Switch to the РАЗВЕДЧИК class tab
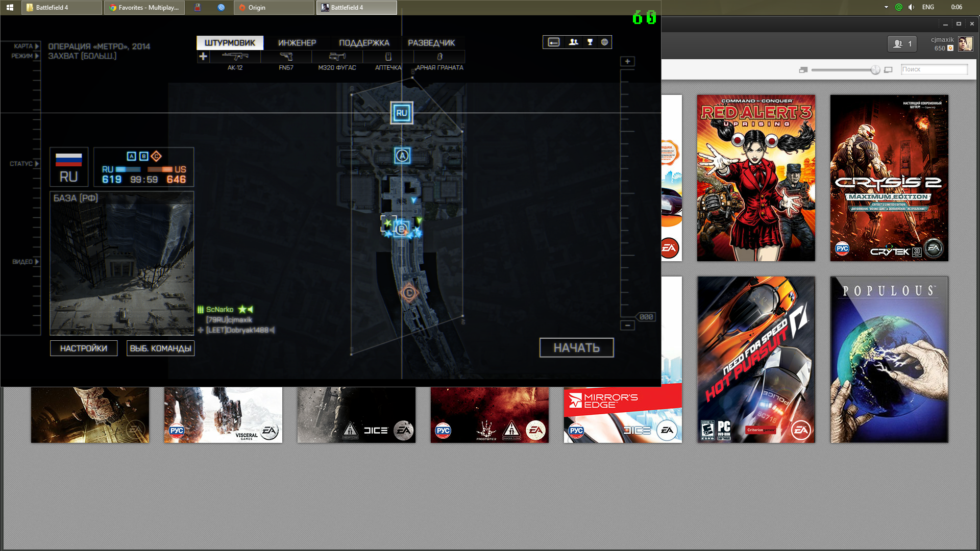The width and height of the screenshot is (980, 551). click(x=431, y=43)
